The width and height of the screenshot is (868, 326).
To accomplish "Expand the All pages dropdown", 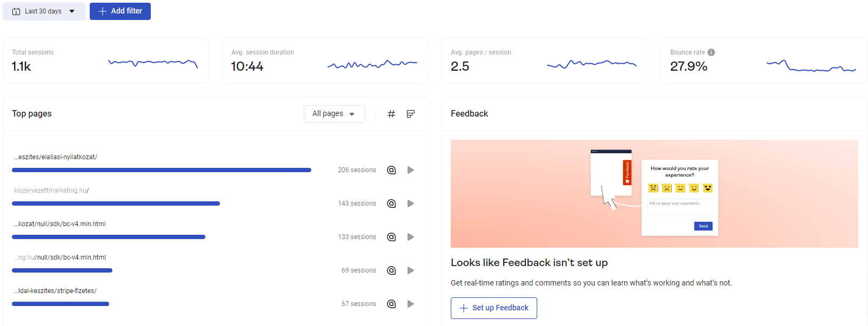I will (x=333, y=114).
